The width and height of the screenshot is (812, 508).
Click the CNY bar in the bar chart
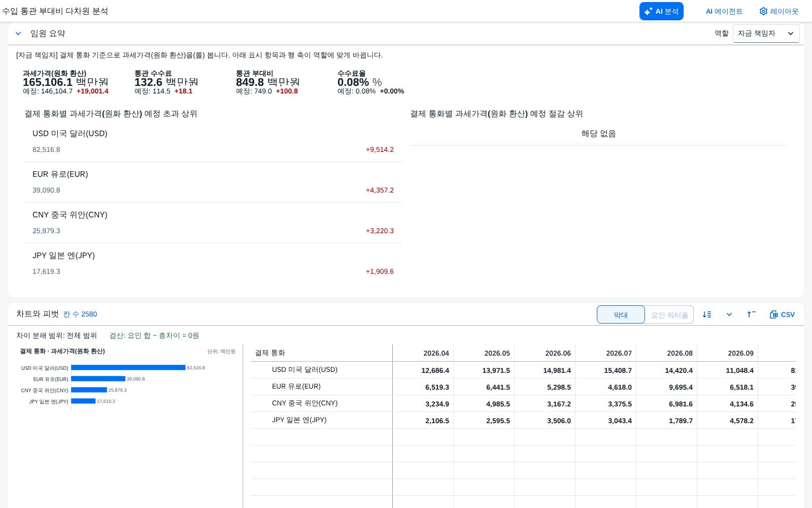89,390
